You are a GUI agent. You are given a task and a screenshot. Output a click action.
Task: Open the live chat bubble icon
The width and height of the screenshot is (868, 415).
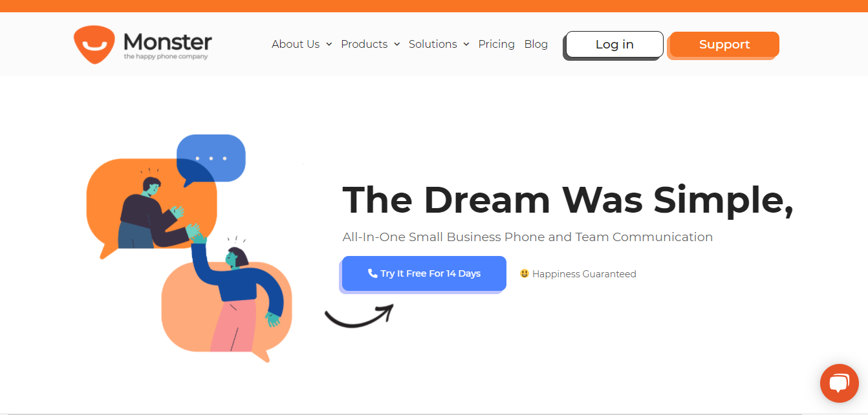point(839,383)
